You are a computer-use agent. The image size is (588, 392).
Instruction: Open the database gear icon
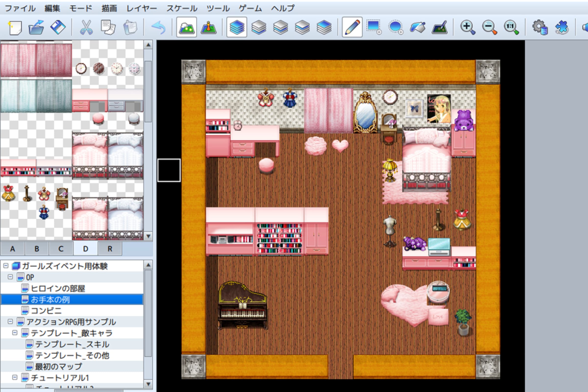tap(540, 27)
